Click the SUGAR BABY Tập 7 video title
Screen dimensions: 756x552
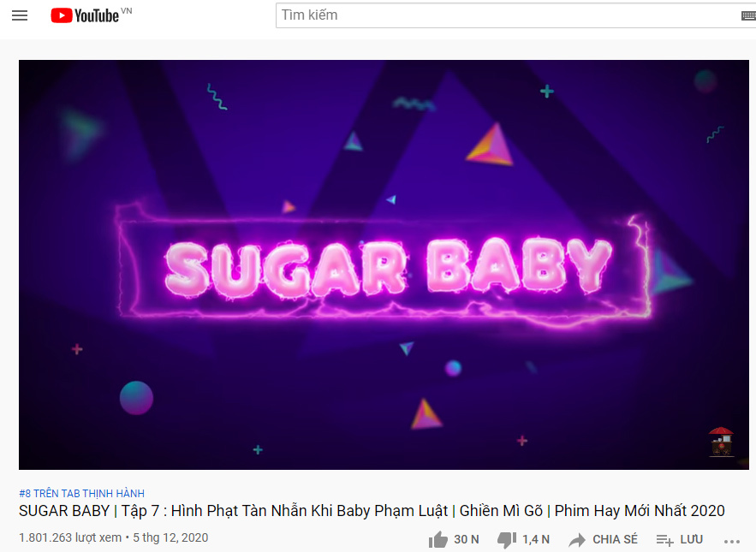372,511
